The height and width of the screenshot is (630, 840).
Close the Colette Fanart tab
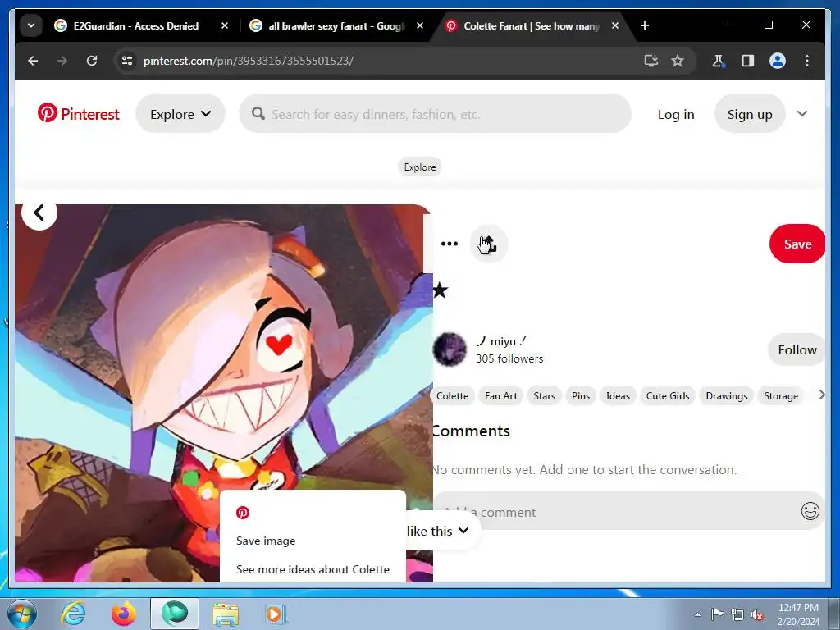click(615, 25)
